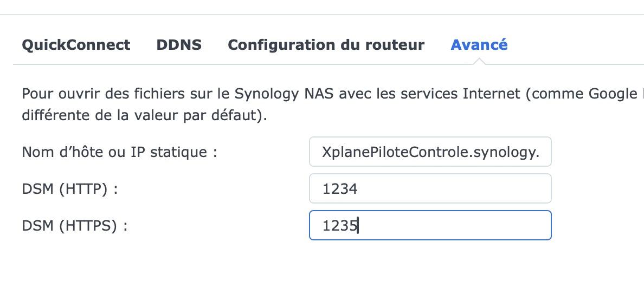Select the Avancé tab
Viewport: 644px width, 288px height.
(x=479, y=45)
